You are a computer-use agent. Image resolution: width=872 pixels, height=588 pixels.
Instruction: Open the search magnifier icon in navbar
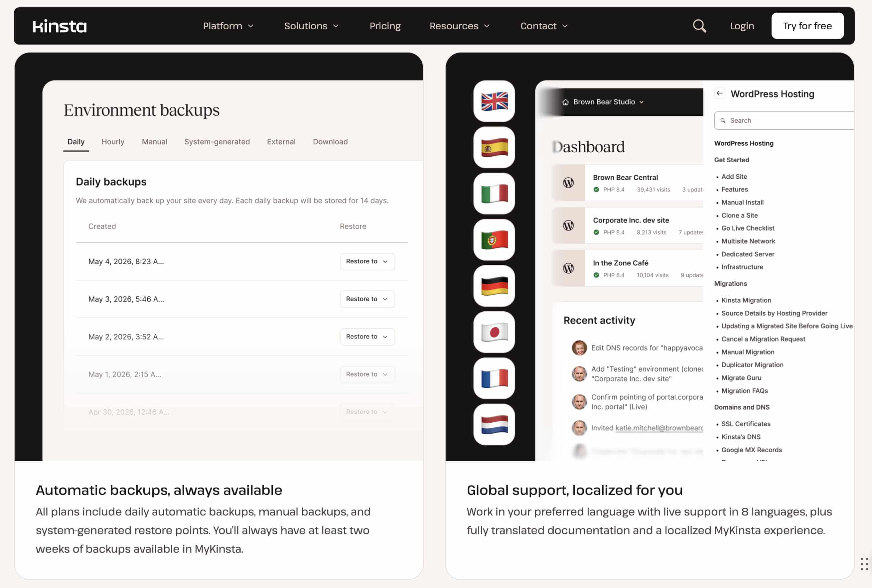(699, 26)
